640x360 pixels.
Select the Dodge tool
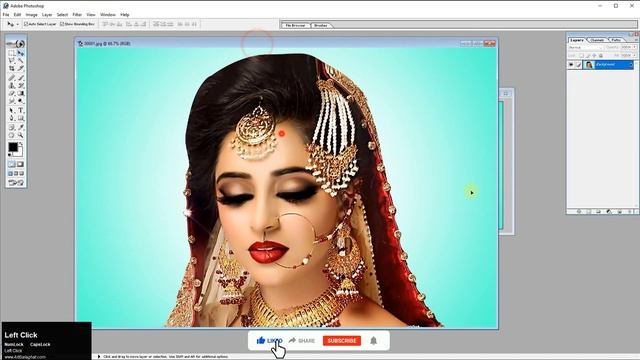click(20, 100)
